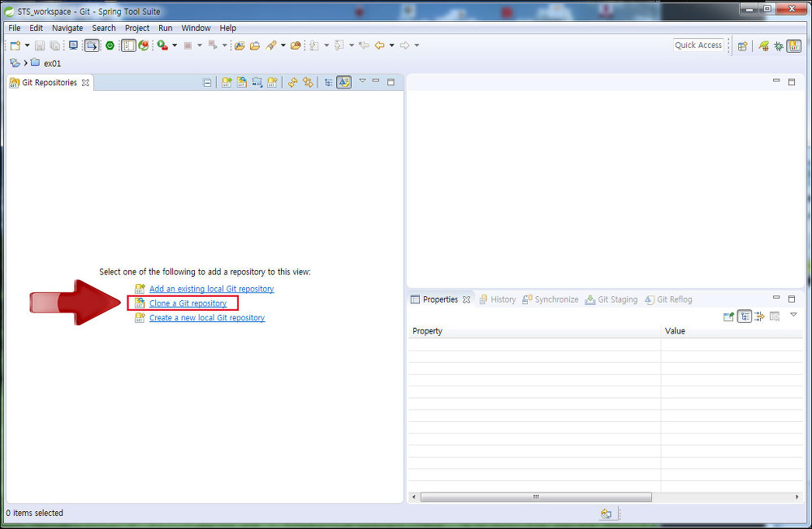Viewport: 812px width, 529px height.
Task: Click the Open Perspective icon
Action: point(743,46)
